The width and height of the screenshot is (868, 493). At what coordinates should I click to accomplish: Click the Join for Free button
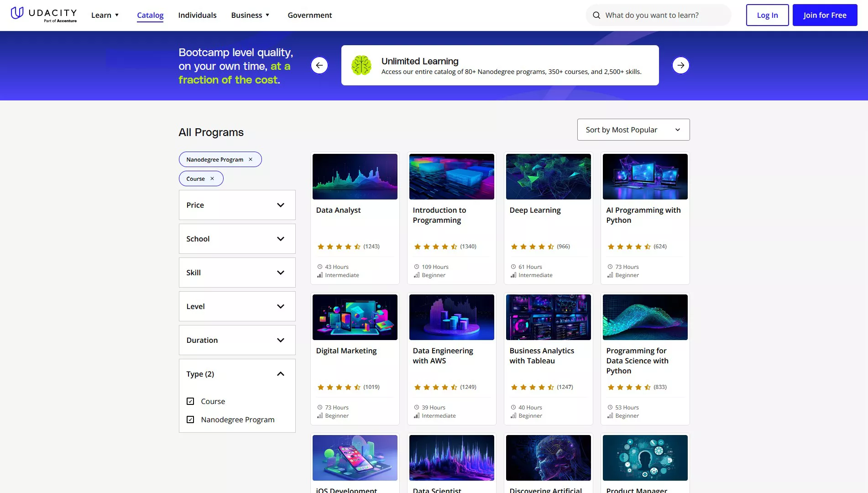[x=825, y=15]
